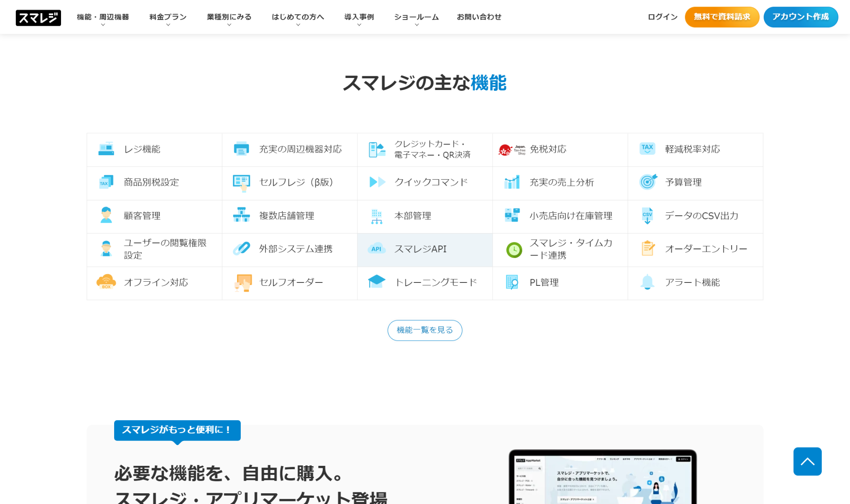
Task: Expand the 機能・周辺機器 menu chevron
Action: pyautogui.click(x=103, y=25)
